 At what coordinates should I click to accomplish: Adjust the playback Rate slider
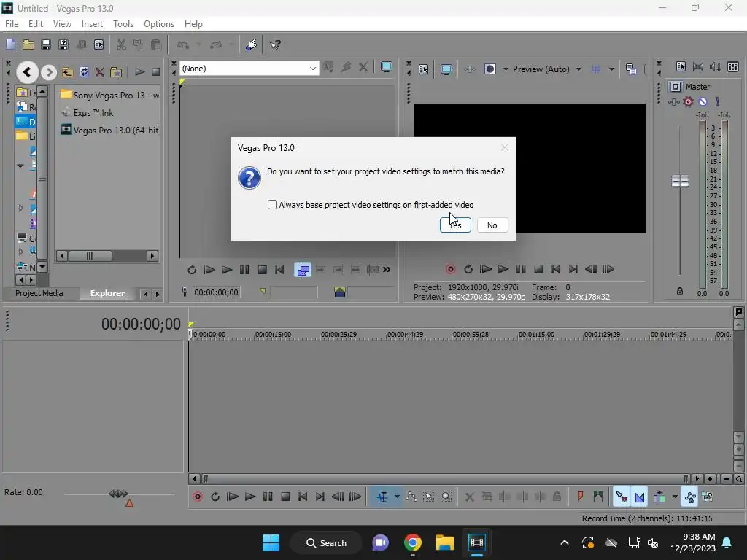pos(118,494)
